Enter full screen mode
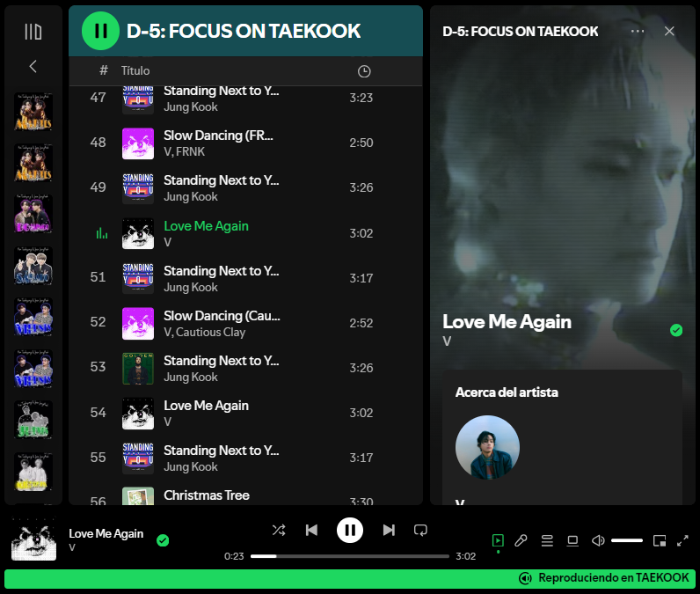This screenshot has width=700, height=594. point(682,541)
